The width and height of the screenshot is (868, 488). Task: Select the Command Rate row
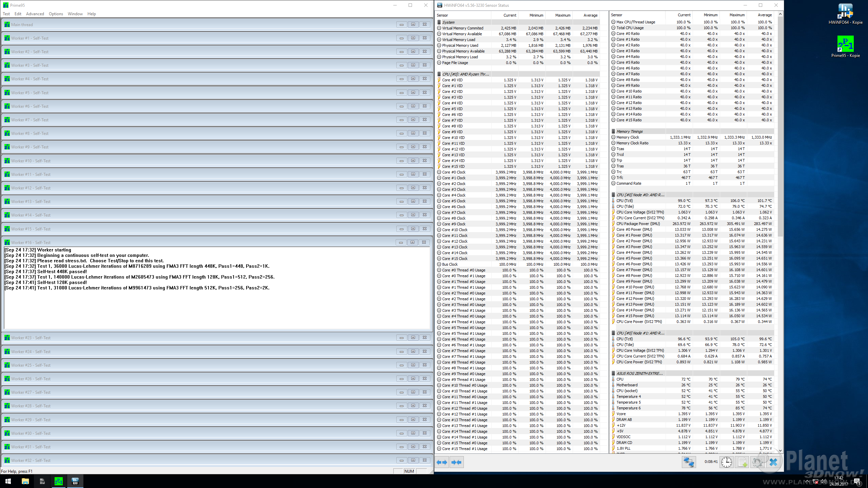(x=692, y=183)
